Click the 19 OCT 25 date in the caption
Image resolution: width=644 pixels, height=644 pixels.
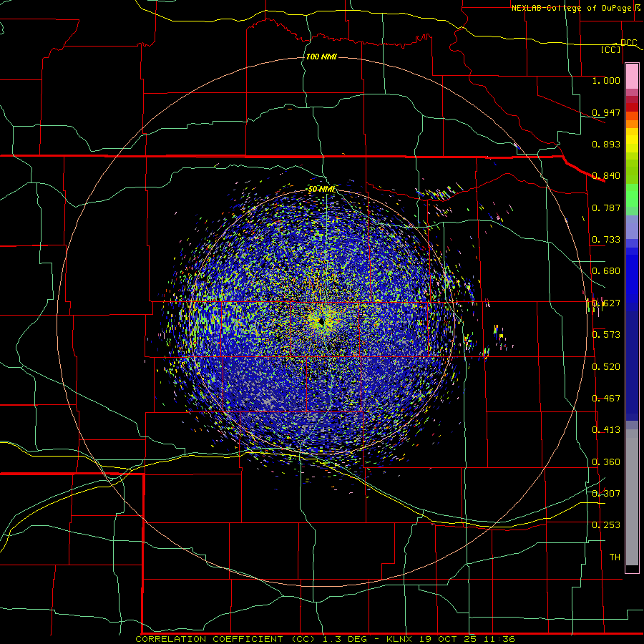448,639
